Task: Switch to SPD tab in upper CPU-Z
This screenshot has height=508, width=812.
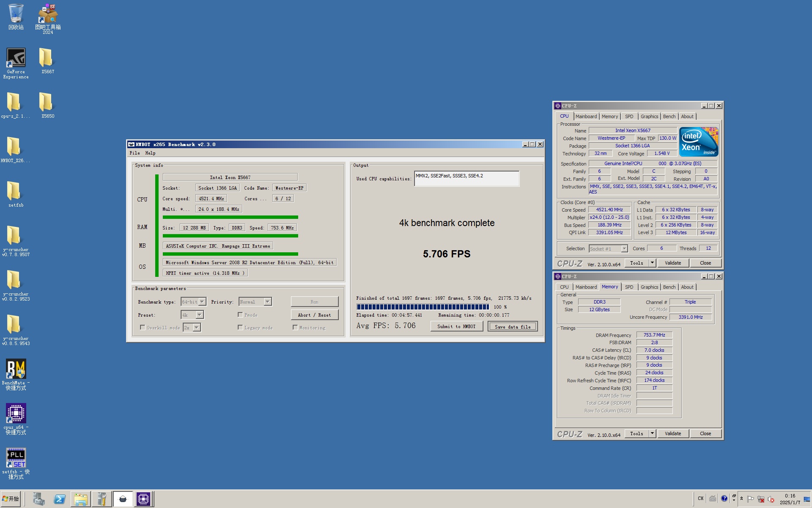Action: pos(629,116)
